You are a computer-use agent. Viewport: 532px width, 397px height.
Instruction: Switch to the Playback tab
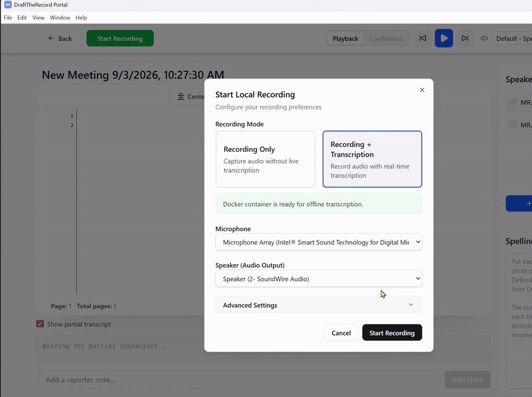tap(345, 38)
